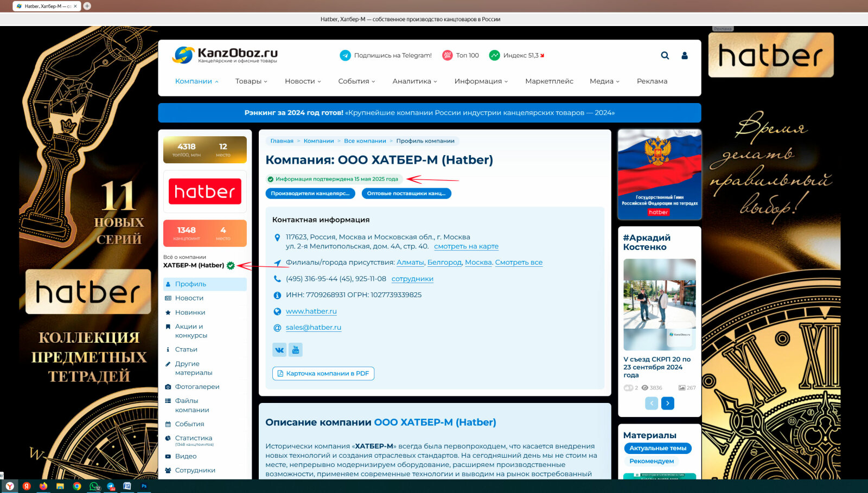
Task: Click the Топ 100 badge icon
Action: [x=447, y=55]
